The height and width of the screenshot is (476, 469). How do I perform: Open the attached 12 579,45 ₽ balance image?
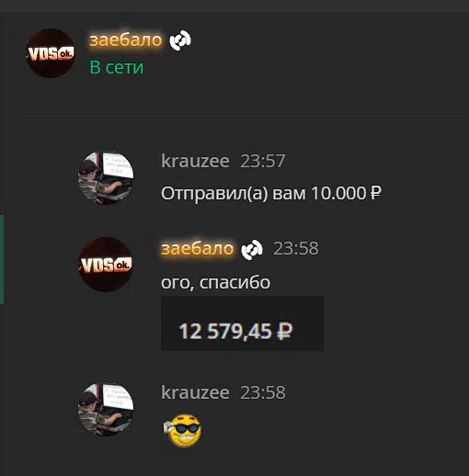[x=242, y=323]
